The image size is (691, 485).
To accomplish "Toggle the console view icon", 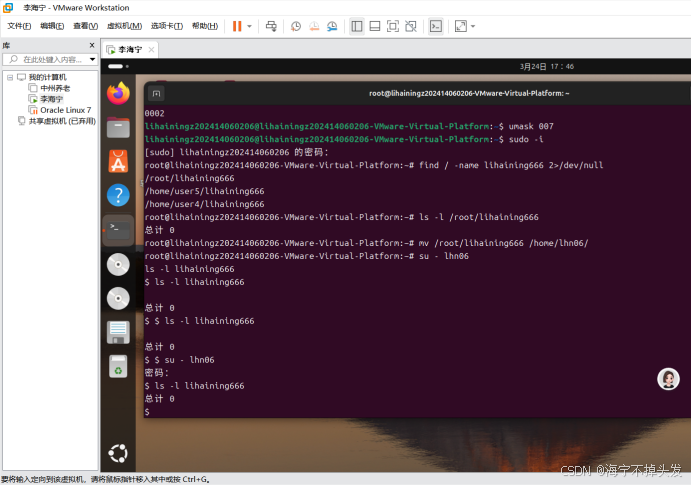I will [436, 26].
